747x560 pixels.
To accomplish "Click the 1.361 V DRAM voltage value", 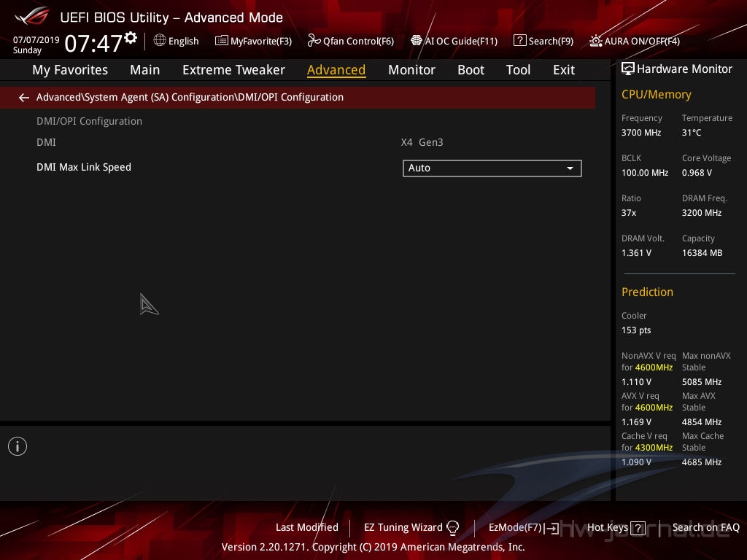I will [x=636, y=253].
